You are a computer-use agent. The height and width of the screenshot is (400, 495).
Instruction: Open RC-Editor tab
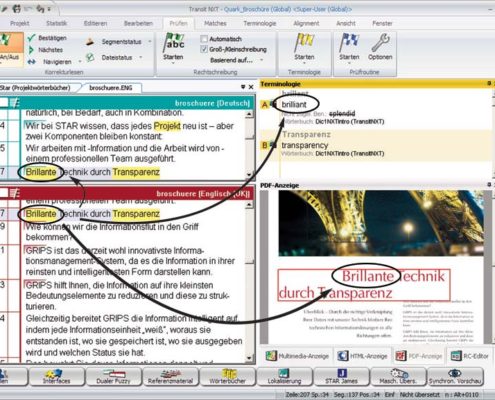coord(470,356)
